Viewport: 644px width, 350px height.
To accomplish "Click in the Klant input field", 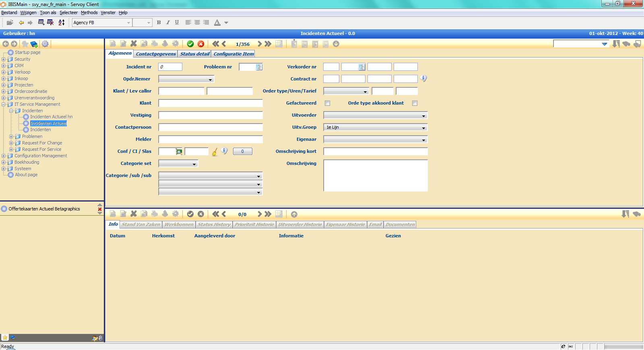I will 211,103.
